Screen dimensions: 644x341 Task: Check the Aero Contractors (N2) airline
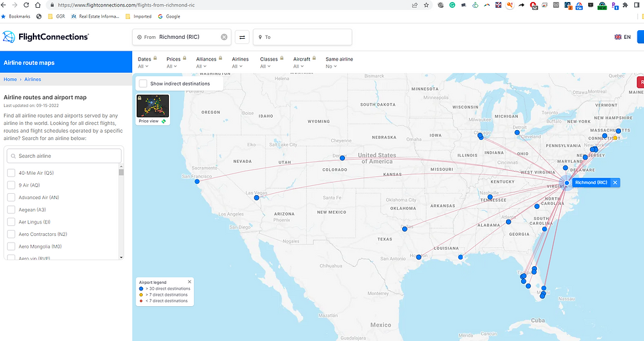12,234
